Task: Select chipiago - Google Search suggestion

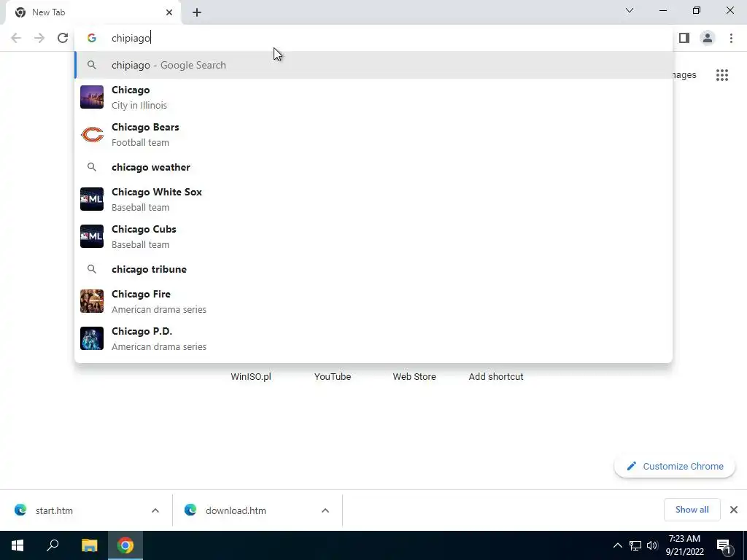Action: pos(373,65)
